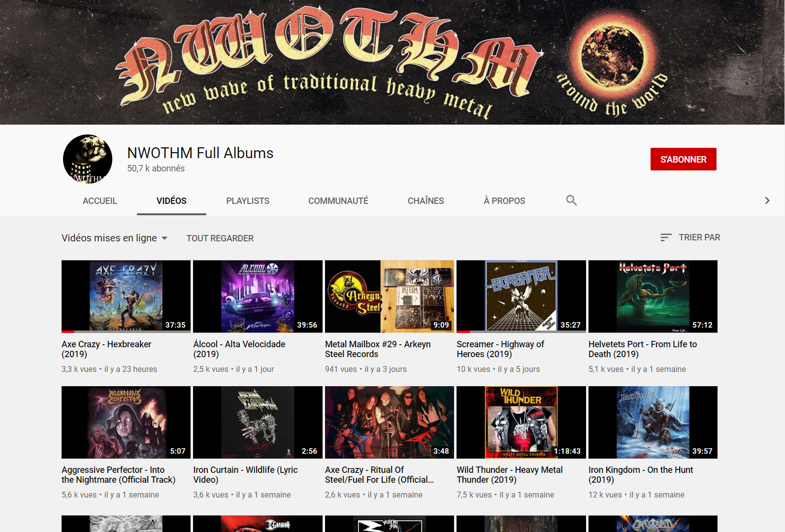Play the Arkeyn Steel Records thumbnail

point(390,297)
